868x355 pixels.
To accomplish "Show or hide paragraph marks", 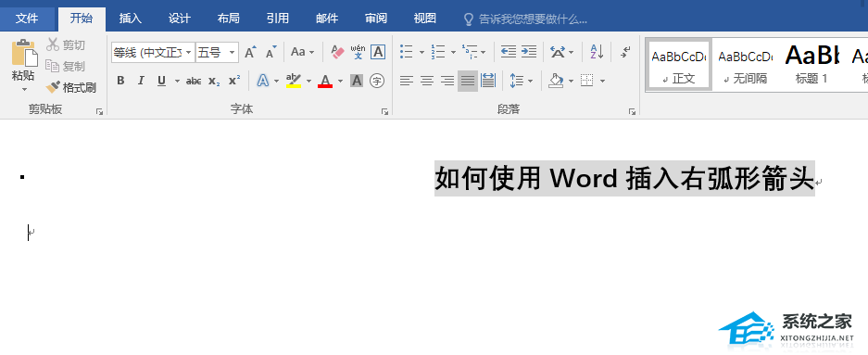I will 625,52.
